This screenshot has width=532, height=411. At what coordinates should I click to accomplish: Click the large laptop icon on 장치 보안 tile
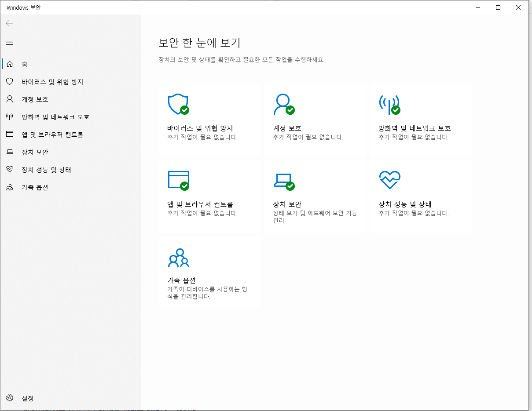284,182
